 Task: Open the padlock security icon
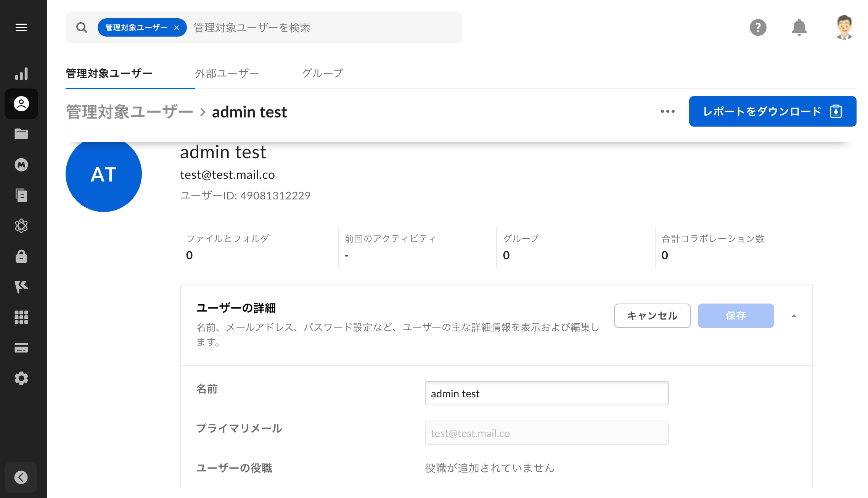[21, 256]
